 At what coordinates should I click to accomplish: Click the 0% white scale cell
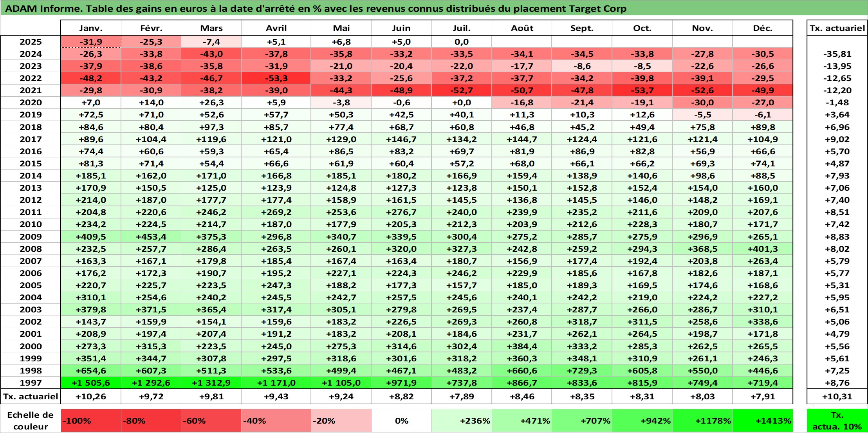[x=401, y=420]
